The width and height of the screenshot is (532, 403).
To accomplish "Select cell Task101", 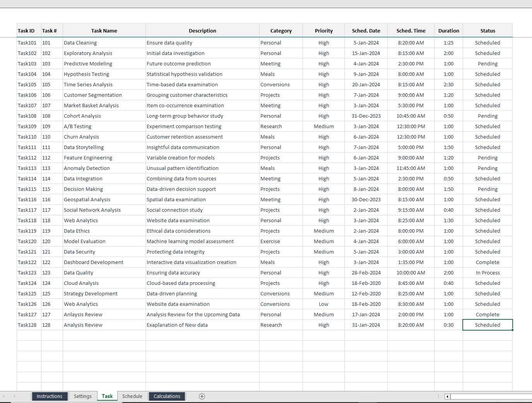I will click(29, 43).
